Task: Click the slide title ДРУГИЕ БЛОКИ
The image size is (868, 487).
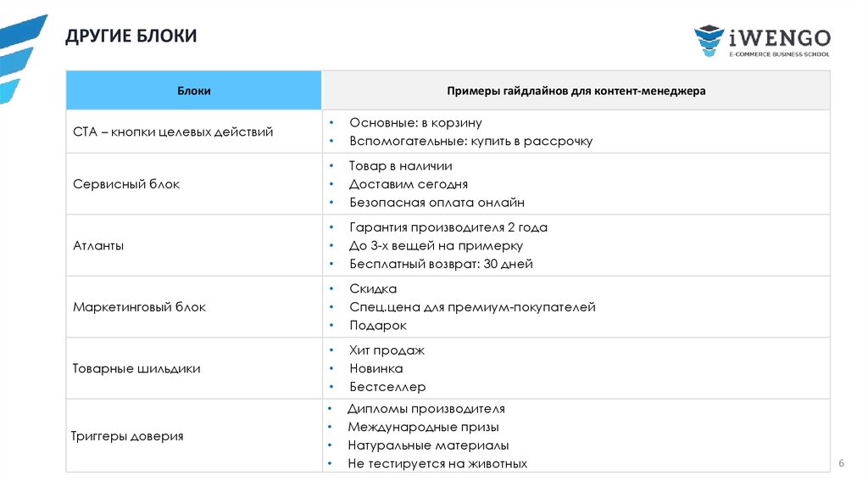Action: coord(131,36)
